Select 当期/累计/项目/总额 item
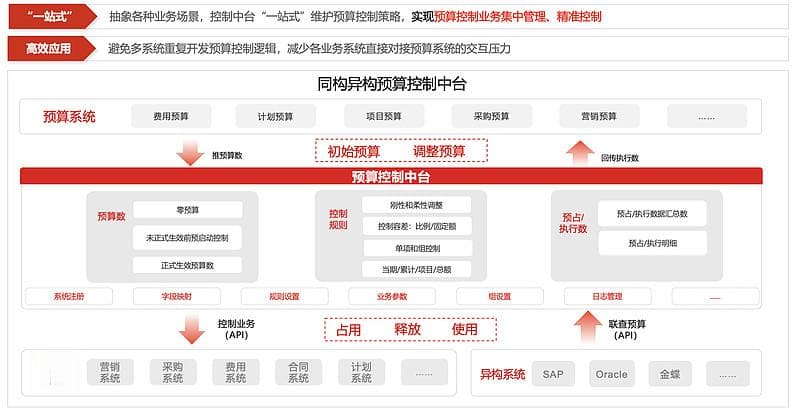Viewport: 800px width, 414px height. coord(416,269)
